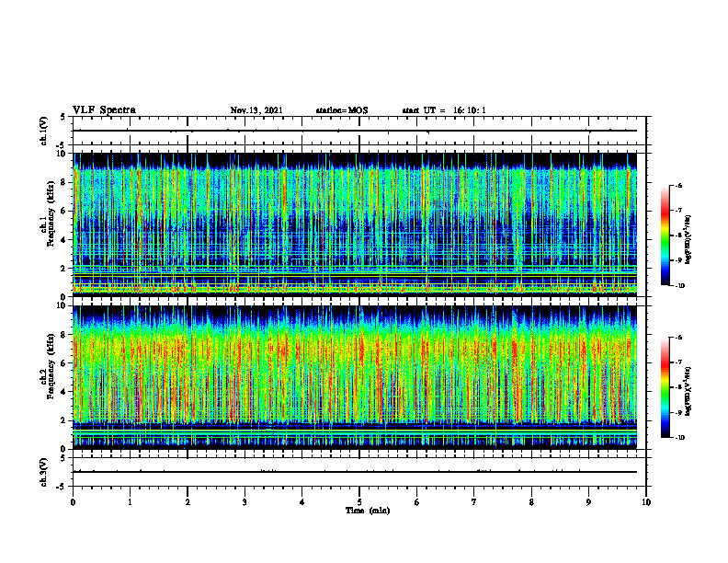Click the time axis tick label "3"
This screenshot has height=563, width=728.
[x=245, y=502]
